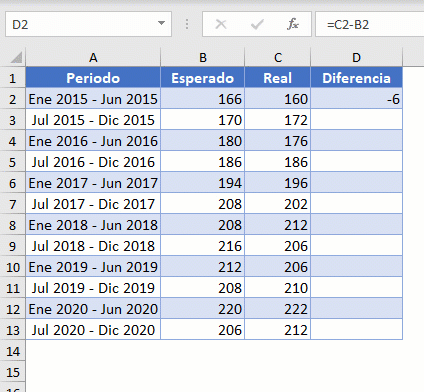Click the Name Box showing D2
This screenshot has width=424, height=392.
click(88, 24)
